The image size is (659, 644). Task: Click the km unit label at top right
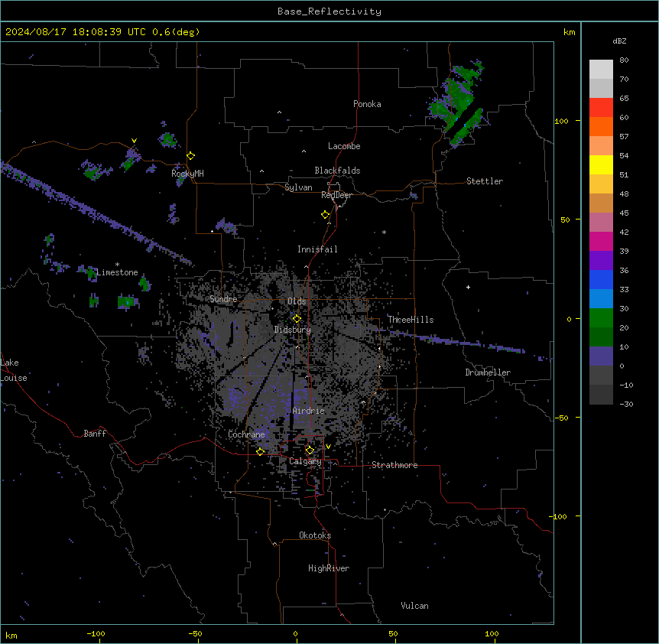(x=570, y=32)
